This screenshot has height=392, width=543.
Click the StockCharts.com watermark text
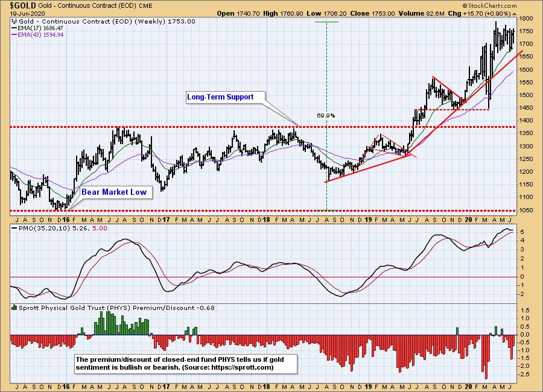pyautogui.click(x=492, y=6)
